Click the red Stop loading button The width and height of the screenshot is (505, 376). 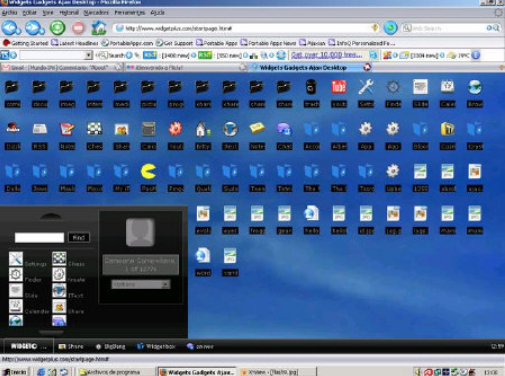pyautogui.click(x=78, y=28)
